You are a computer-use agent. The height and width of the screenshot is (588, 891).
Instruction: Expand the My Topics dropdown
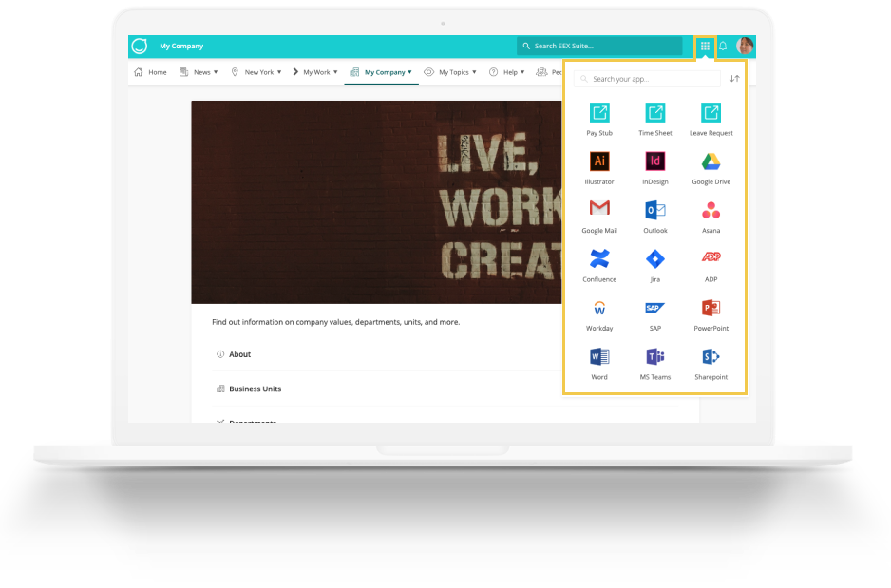point(450,72)
